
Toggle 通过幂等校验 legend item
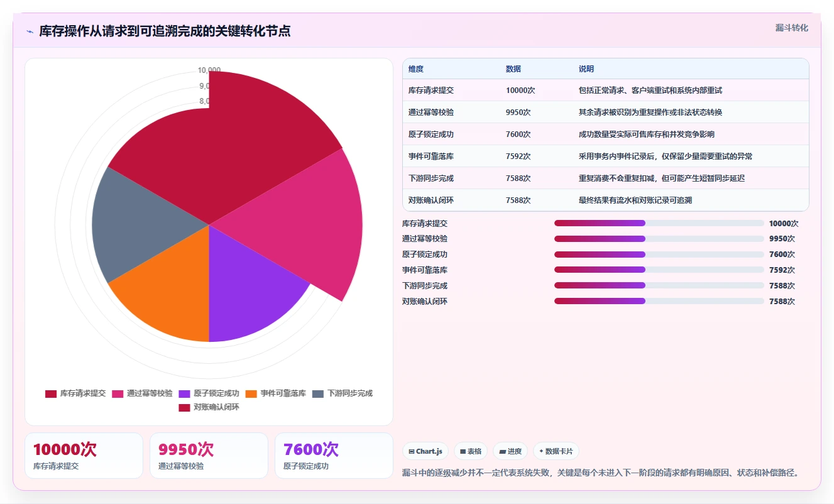142,393
